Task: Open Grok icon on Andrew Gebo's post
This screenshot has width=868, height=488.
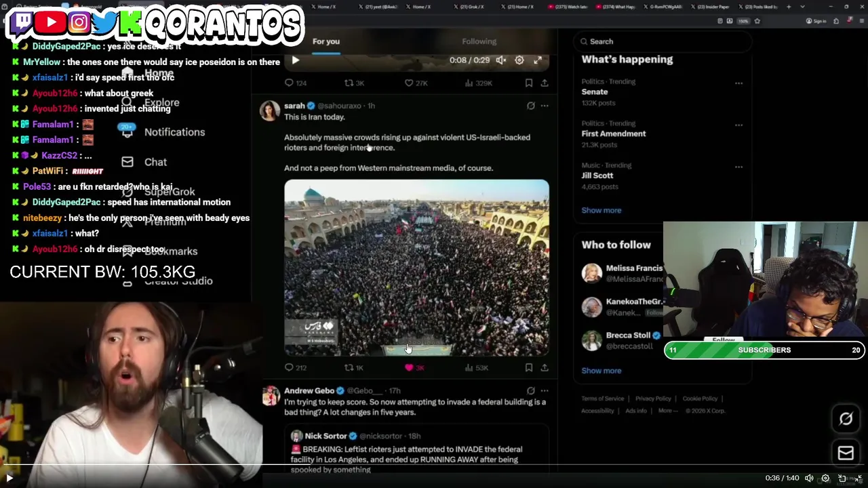Action: [x=531, y=390]
